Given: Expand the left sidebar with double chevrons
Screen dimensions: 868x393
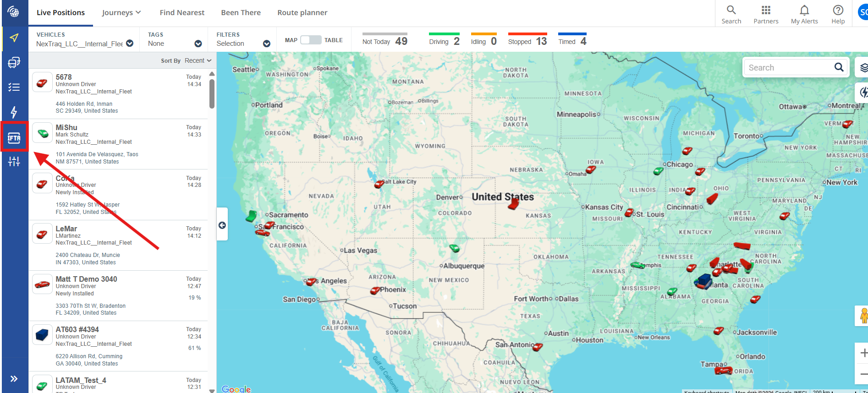Looking at the screenshot, I should tap(14, 379).
